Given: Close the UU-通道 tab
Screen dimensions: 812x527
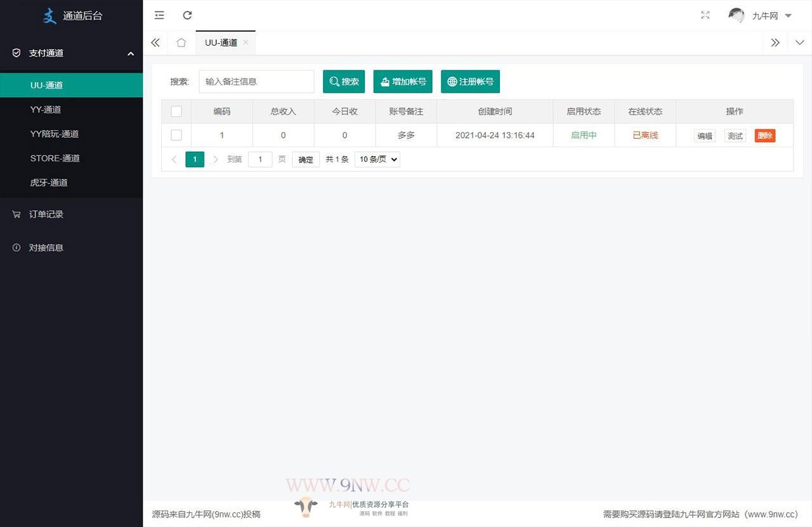Looking at the screenshot, I should pos(246,43).
